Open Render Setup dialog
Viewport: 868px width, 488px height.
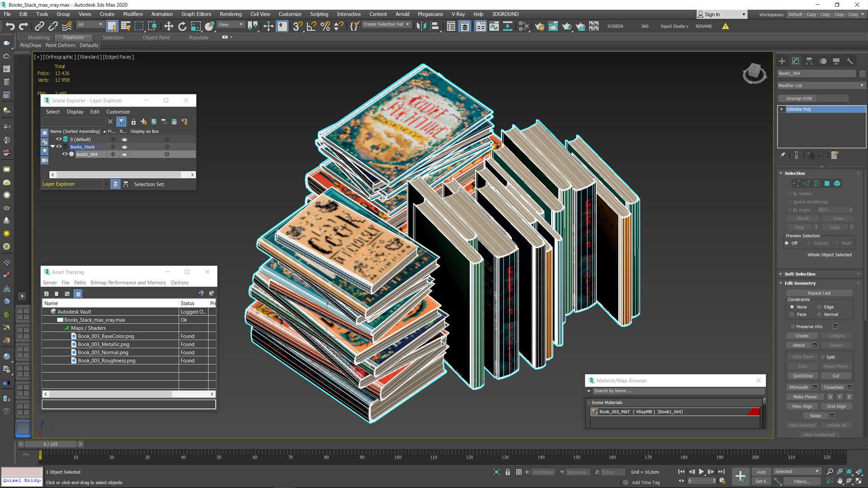click(x=539, y=26)
